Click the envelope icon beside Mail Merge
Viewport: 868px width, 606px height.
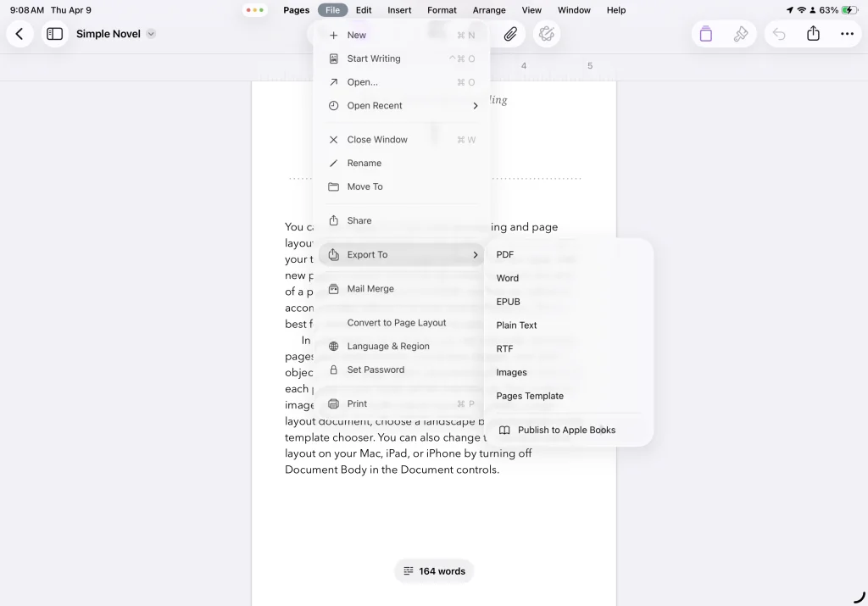(333, 288)
